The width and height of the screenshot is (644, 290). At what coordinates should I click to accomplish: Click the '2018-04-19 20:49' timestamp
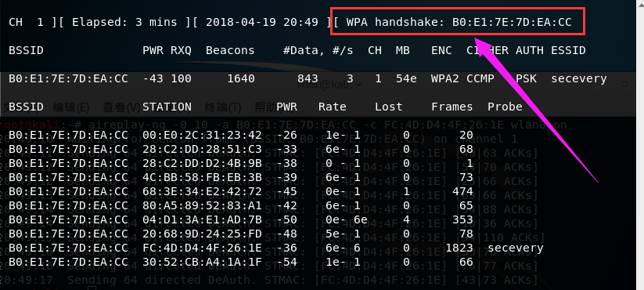(262, 22)
